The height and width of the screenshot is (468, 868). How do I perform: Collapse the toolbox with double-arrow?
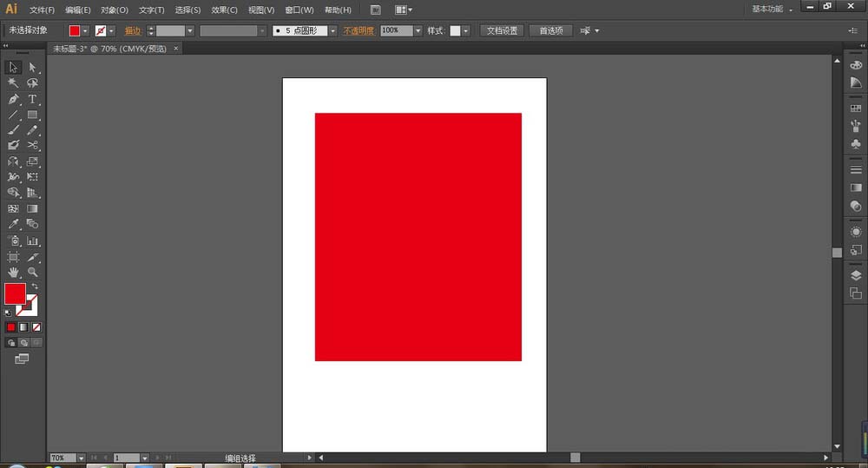5,45
